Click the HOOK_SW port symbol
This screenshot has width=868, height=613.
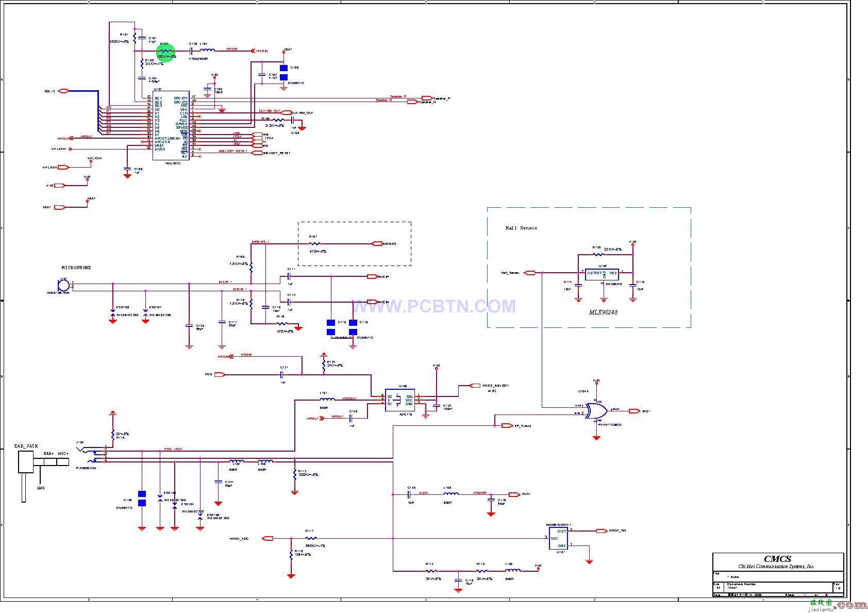(602, 531)
